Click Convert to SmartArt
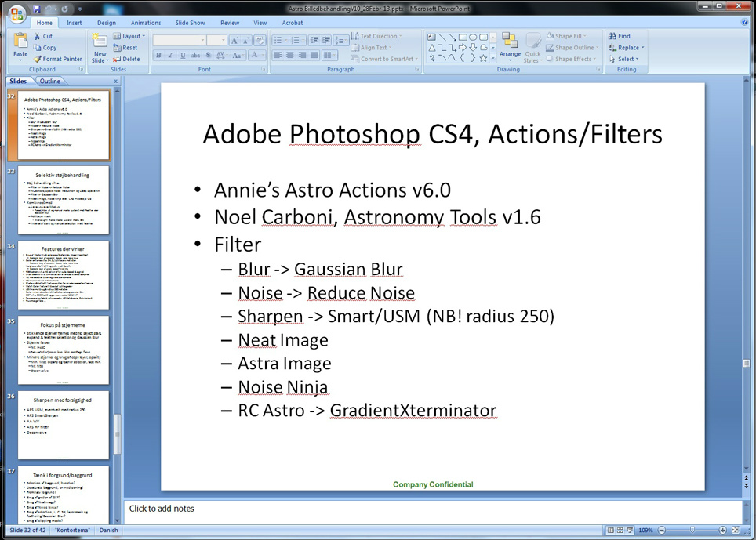756x540 pixels. point(385,59)
